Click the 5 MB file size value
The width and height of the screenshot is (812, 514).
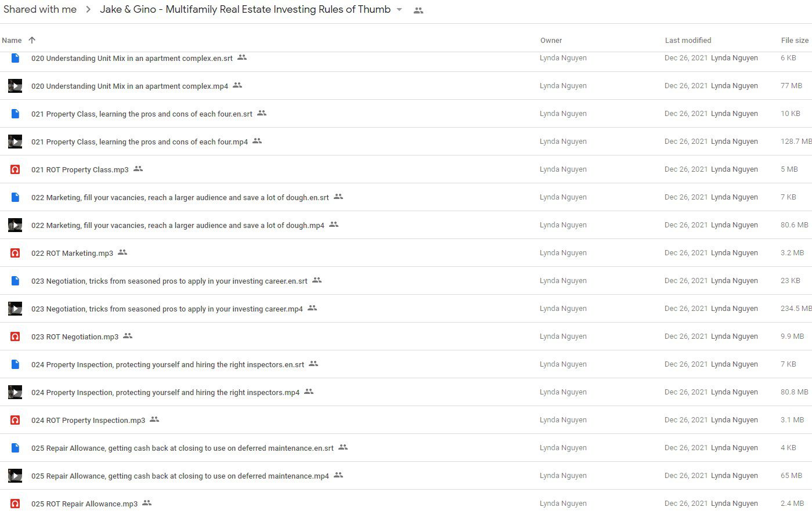pyautogui.click(x=789, y=169)
